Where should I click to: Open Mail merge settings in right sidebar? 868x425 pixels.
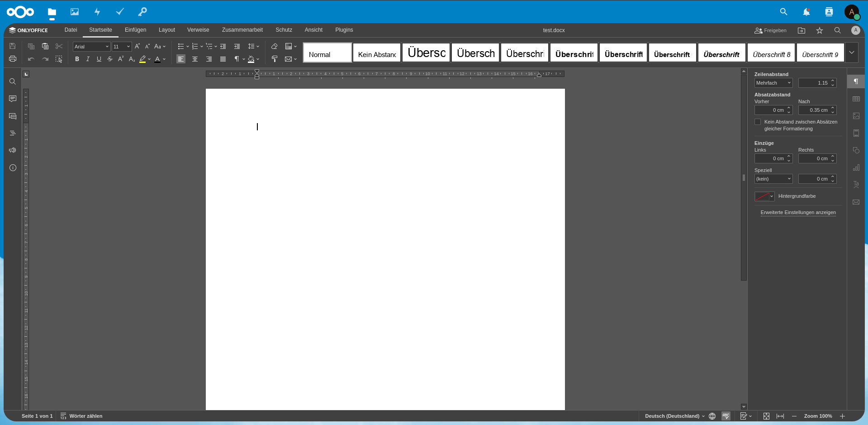point(856,202)
